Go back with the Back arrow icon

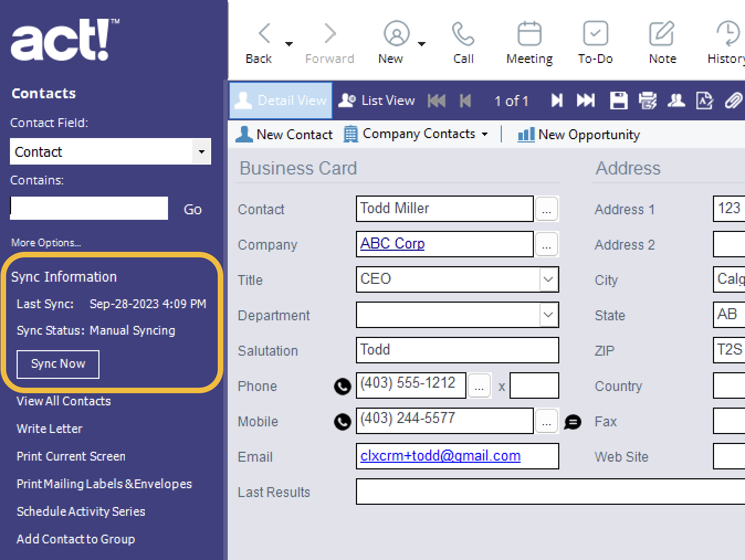pyautogui.click(x=265, y=33)
